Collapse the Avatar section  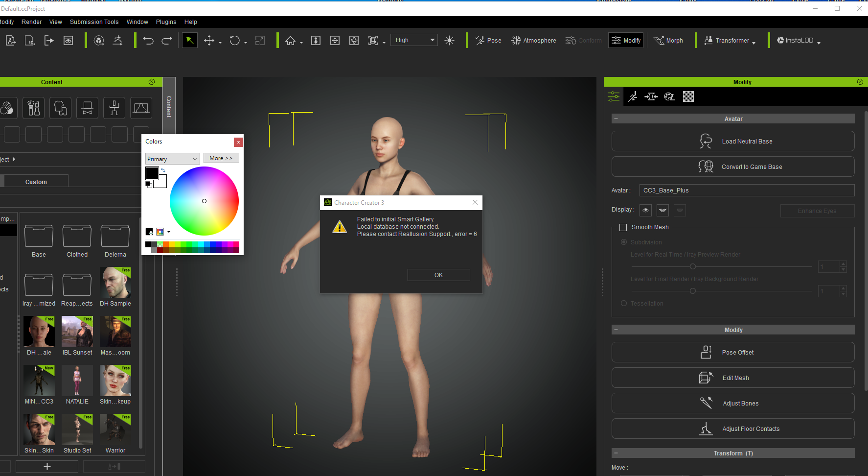click(x=616, y=119)
